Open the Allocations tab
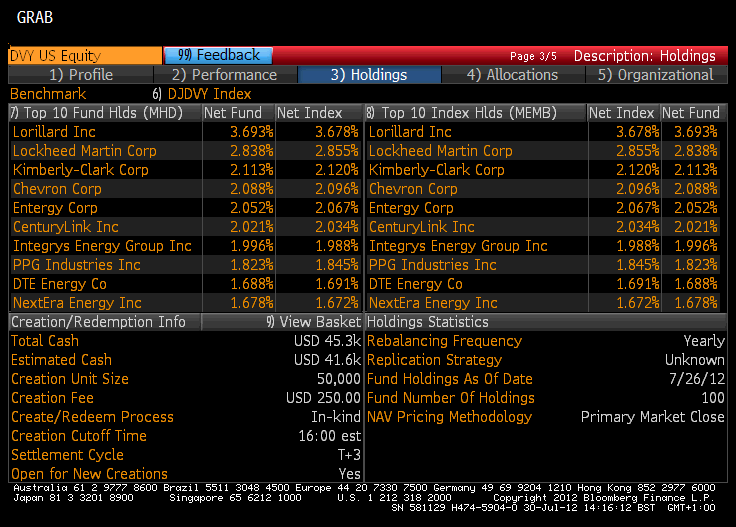Image resolution: width=736 pixels, height=527 pixels. [x=513, y=75]
